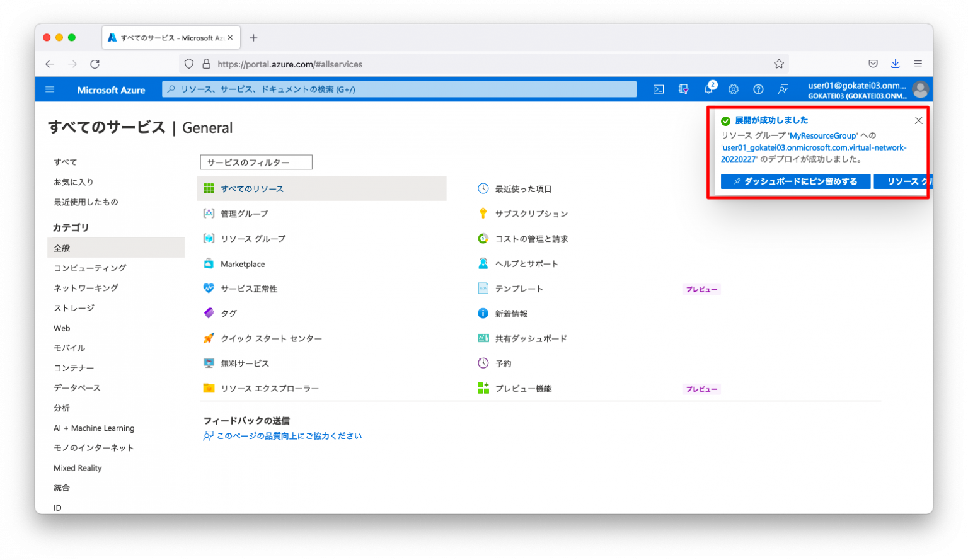Image resolution: width=968 pixels, height=560 pixels.
Task: Open the help question mark icon
Action: (759, 89)
